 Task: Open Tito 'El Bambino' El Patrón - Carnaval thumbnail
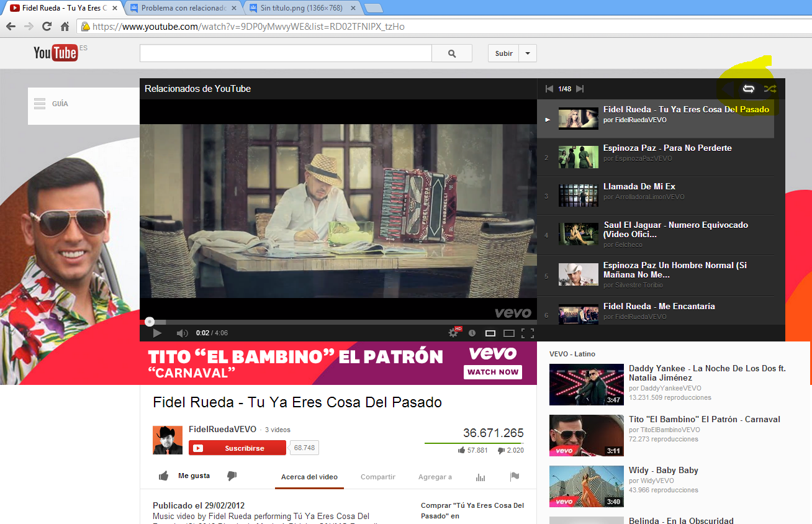[587, 436]
